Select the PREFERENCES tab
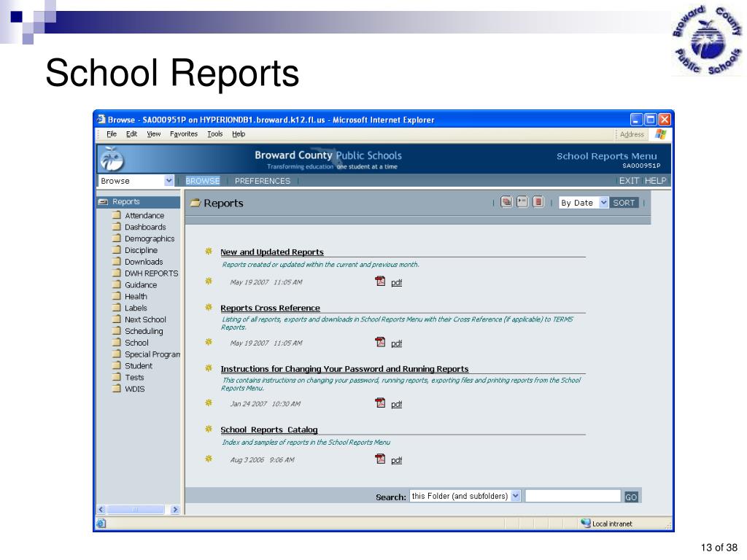The width and height of the screenshot is (747, 560). tap(263, 181)
